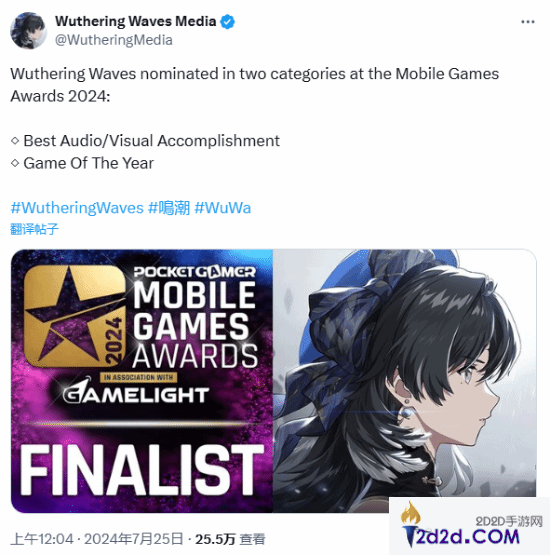Open the #WuWa hashtag
This screenshot has height=555, width=550.
[223, 208]
